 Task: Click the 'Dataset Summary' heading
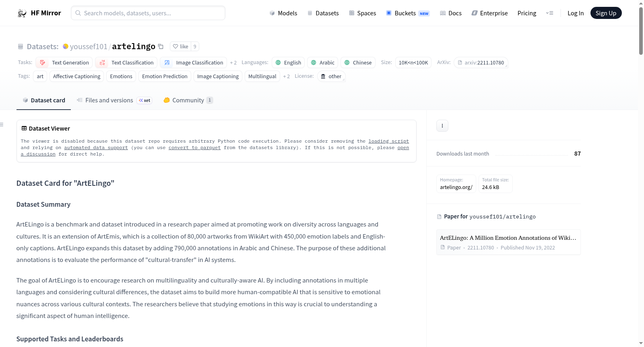43,204
